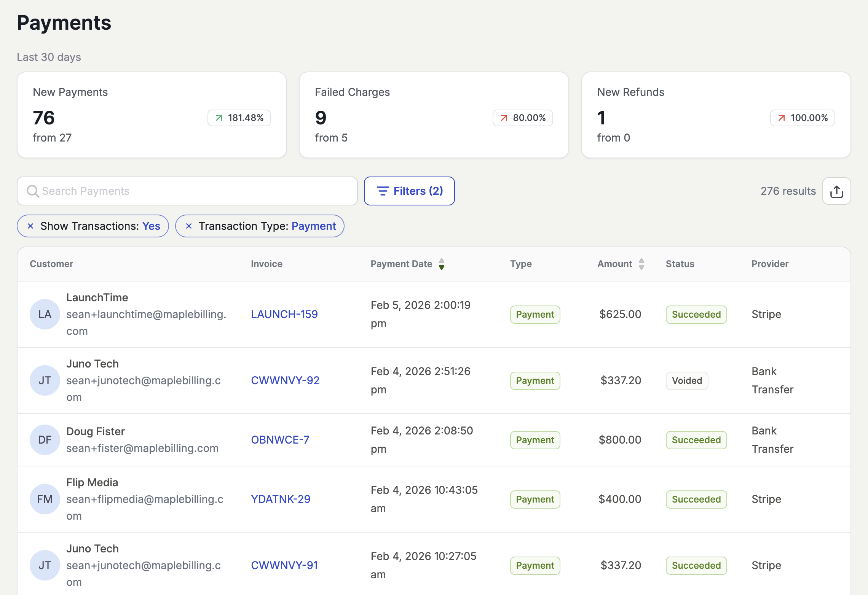This screenshot has height=595, width=868.
Task: Remove the Transaction Type Payment filter
Action: tap(189, 226)
